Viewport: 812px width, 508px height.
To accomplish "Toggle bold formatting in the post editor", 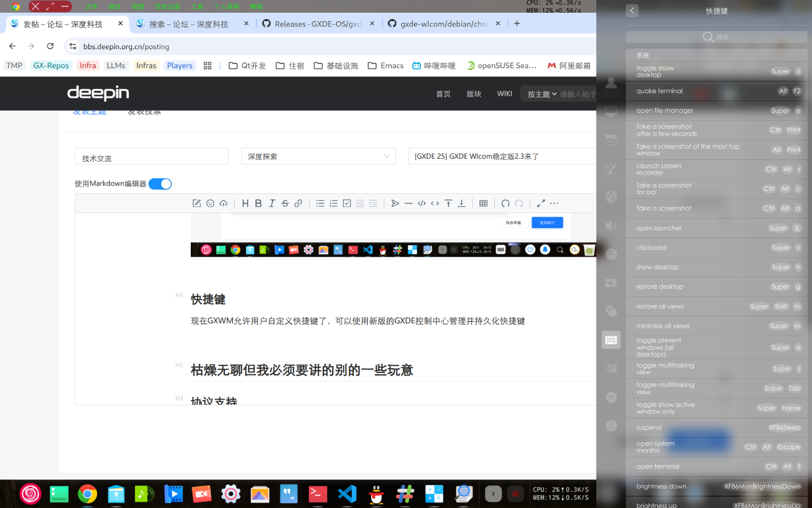I will [259, 203].
